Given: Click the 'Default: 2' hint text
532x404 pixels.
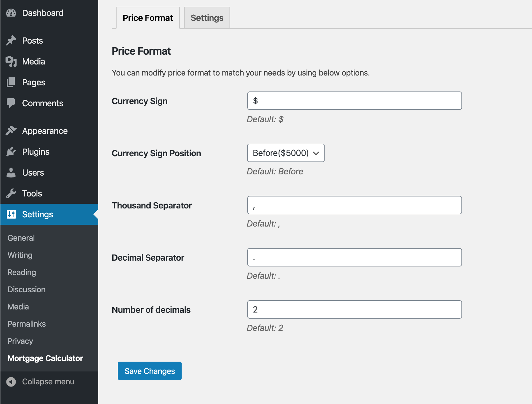Looking at the screenshot, I should coord(265,328).
